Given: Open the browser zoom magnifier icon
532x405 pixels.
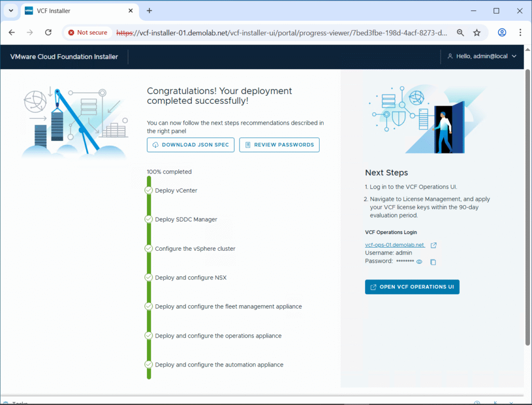Looking at the screenshot, I should point(460,32).
